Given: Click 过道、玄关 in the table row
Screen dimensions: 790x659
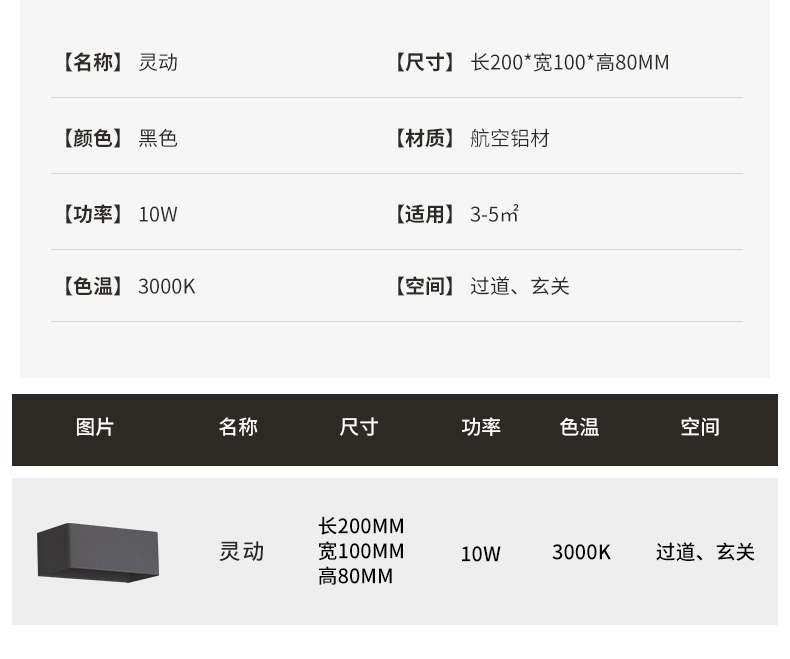Looking at the screenshot, I should [705, 551].
